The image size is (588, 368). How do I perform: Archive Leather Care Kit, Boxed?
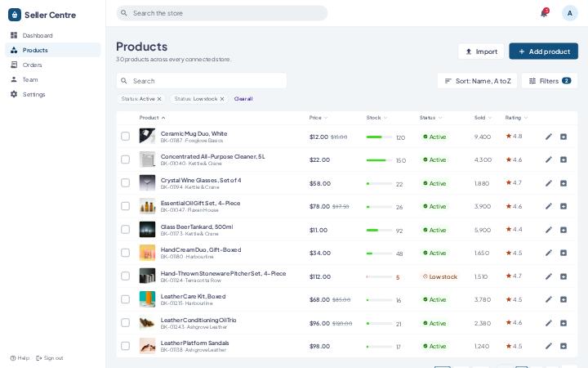click(x=563, y=299)
